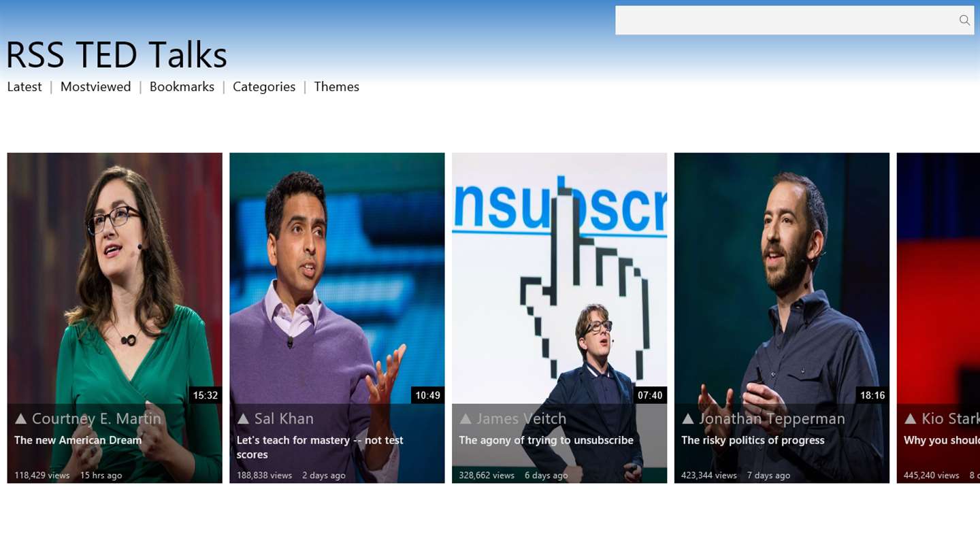980x551 pixels.
Task: Click "The risky politics of progress" title
Action: (753, 440)
